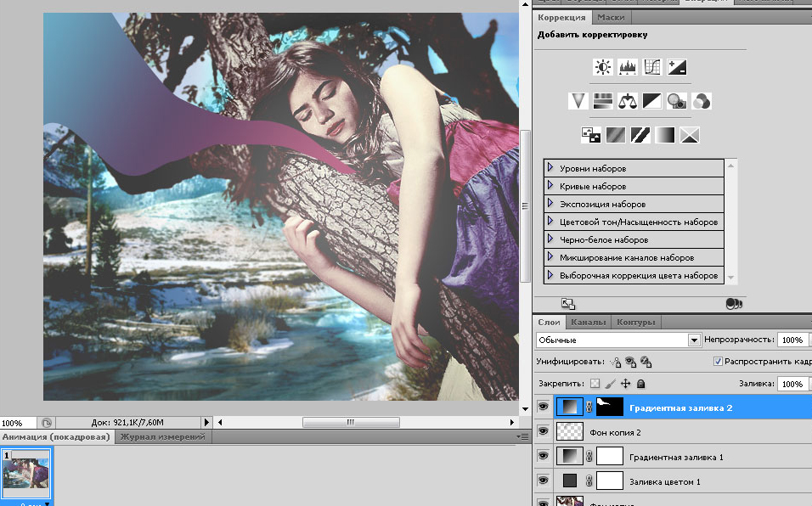Add a Hue/Saturation adjustment layer

[x=602, y=101]
